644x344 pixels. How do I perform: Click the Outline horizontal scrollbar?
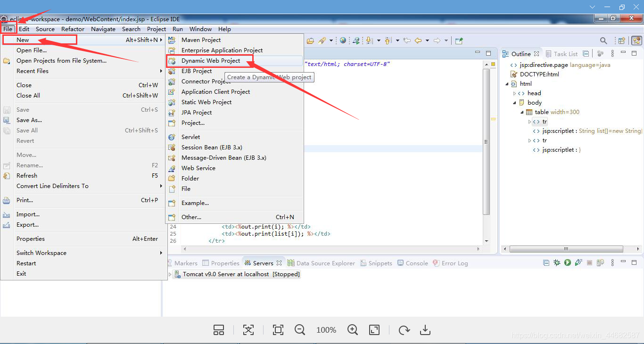[x=566, y=249]
